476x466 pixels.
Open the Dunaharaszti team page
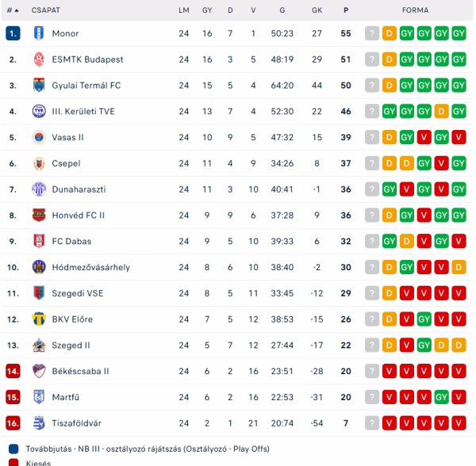click(79, 189)
